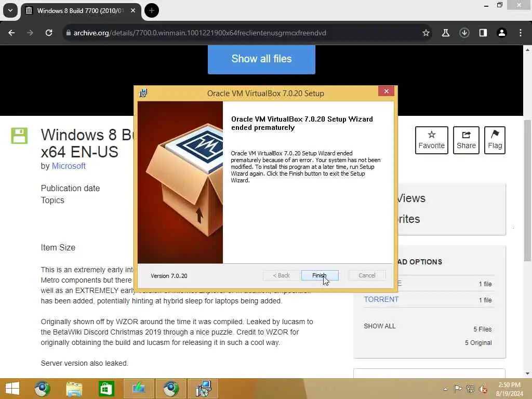Click the taskbar app with green arrow

[x=139, y=389]
